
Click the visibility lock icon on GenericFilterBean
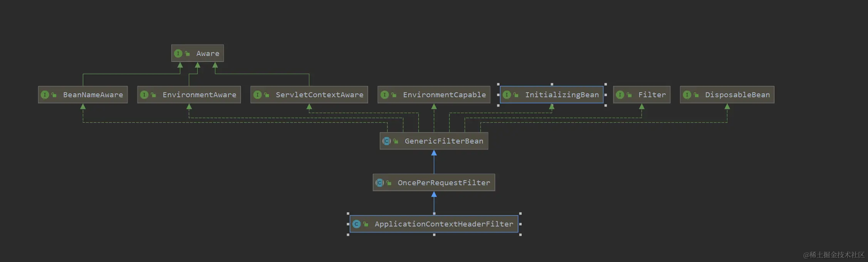coord(396,141)
